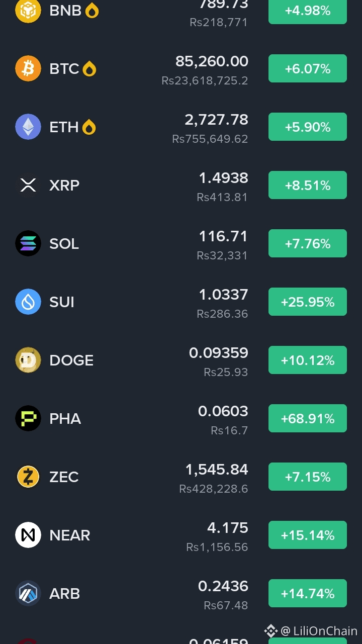Tap the Ethereum diamond logo icon

[28, 127]
